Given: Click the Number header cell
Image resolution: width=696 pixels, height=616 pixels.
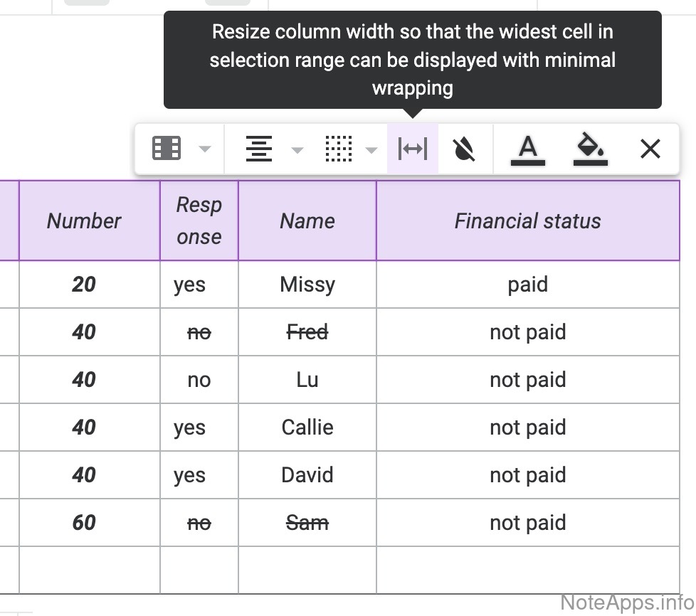Looking at the screenshot, I should click(x=84, y=221).
